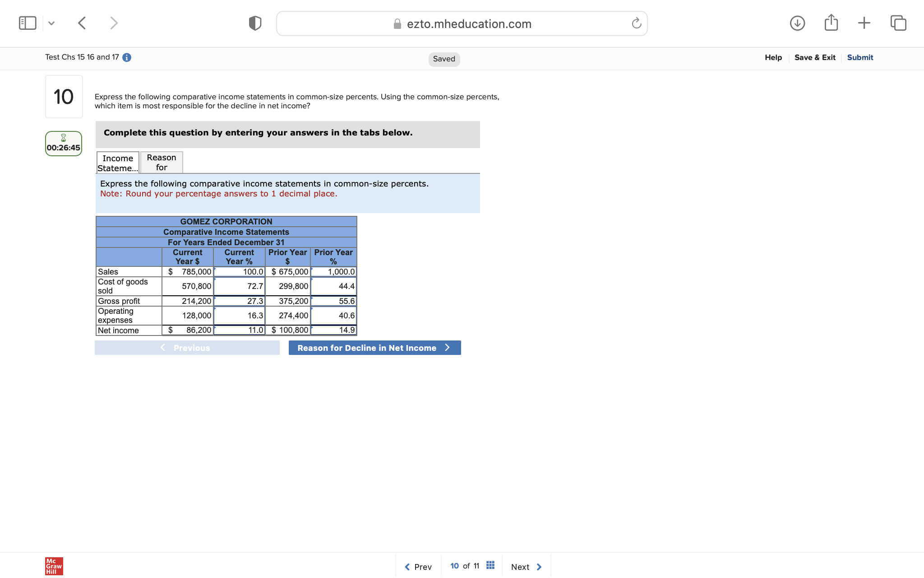Click the forward navigation arrow
The image size is (924, 578).
tap(114, 23)
